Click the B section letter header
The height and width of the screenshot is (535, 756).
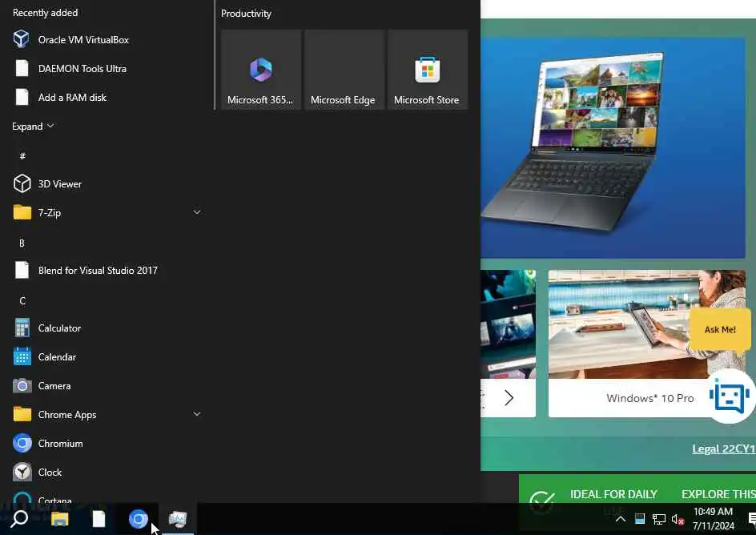pos(22,243)
